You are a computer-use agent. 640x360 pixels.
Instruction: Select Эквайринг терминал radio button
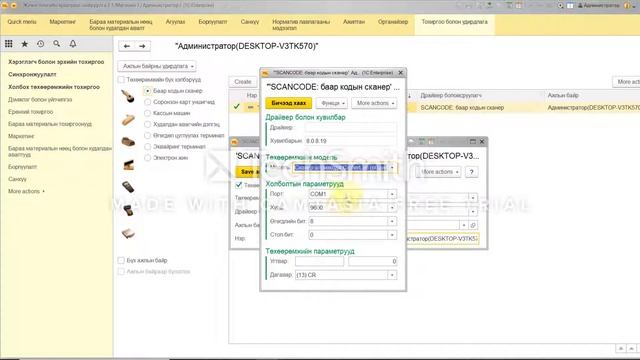(x=148, y=147)
